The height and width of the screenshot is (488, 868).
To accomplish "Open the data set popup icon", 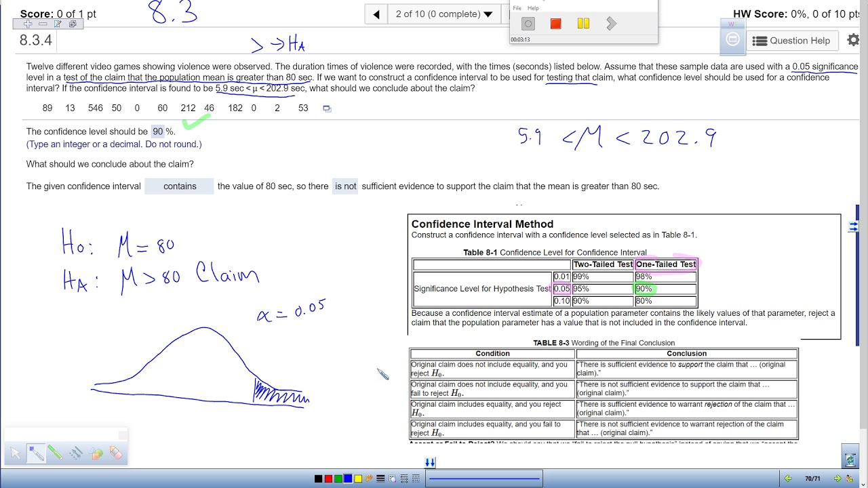I will [327, 108].
